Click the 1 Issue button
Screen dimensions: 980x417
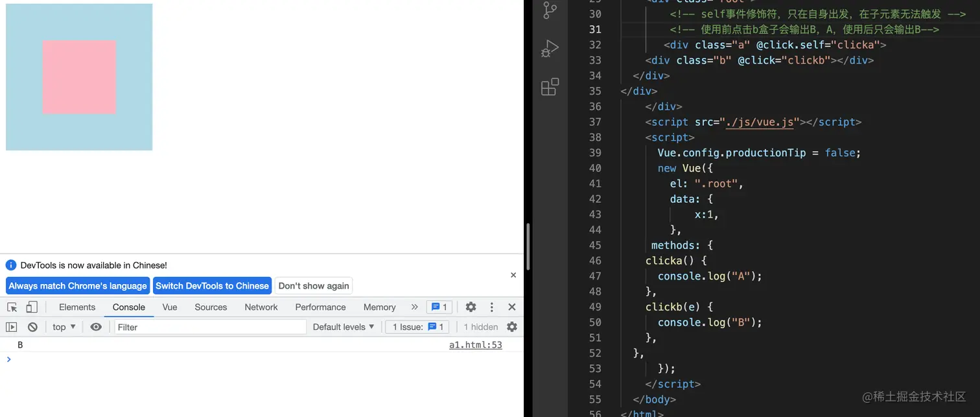point(417,327)
